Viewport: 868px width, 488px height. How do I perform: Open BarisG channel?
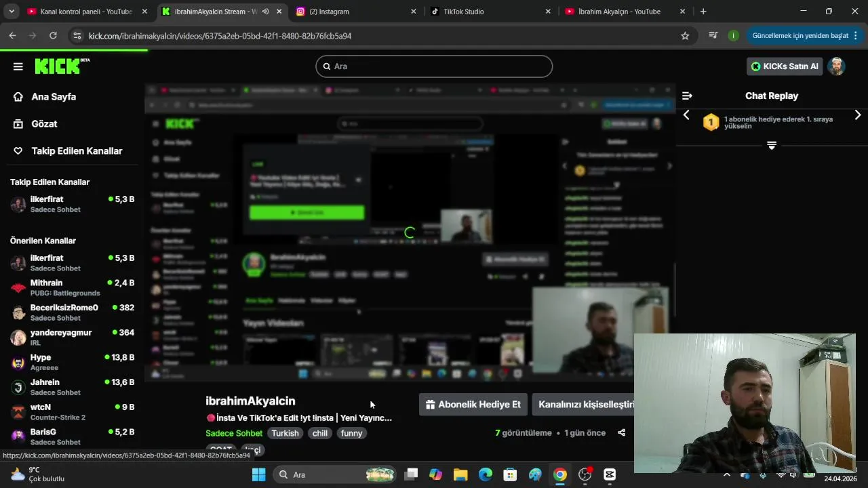click(72, 436)
